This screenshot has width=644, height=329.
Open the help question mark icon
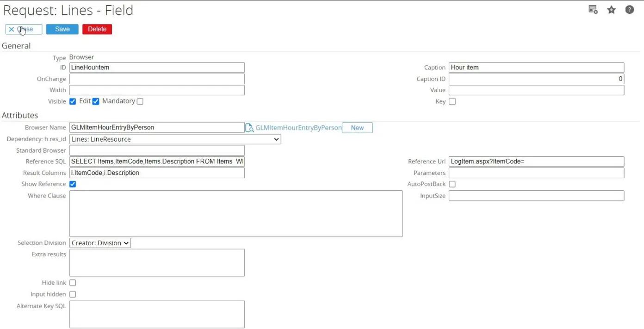tap(630, 10)
